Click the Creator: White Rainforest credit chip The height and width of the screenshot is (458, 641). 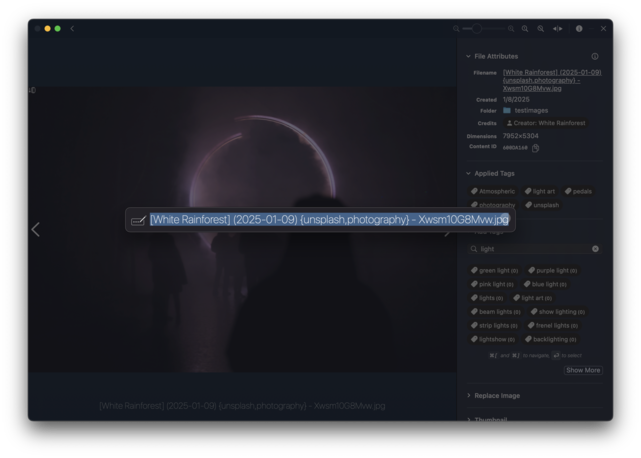(546, 123)
